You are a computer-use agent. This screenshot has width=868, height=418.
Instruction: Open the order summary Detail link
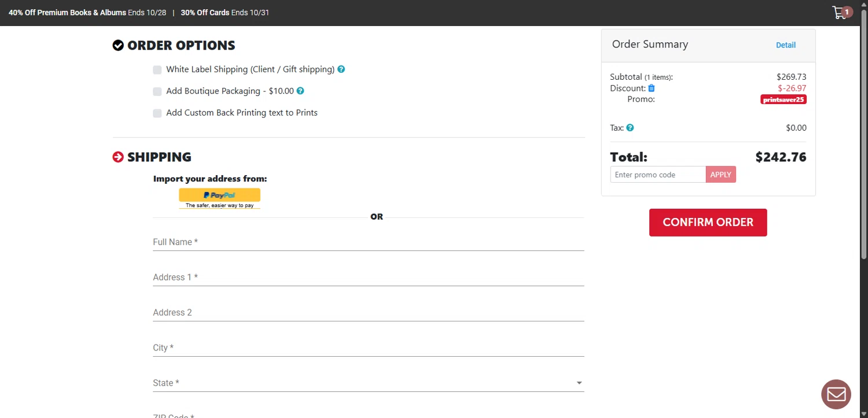point(785,45)
